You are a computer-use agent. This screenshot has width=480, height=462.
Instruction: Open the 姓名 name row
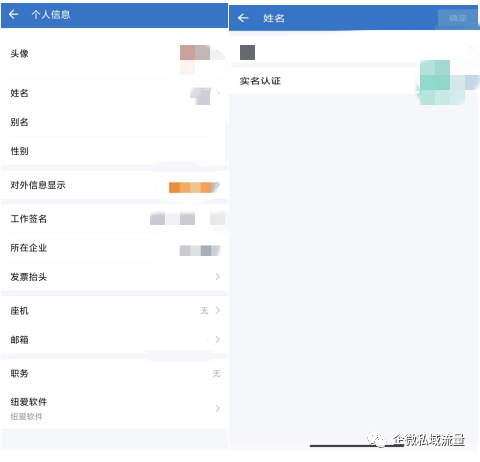point(114,93)
